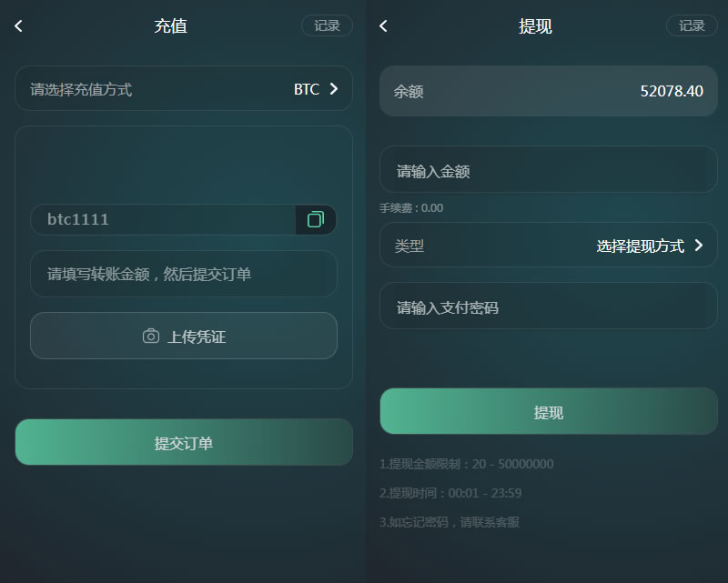Copy the btc1111 deposit address

(316, 219)
